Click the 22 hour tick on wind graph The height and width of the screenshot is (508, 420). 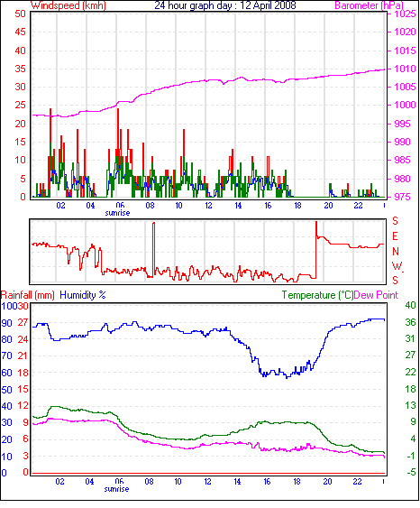[x=358, y=206]
